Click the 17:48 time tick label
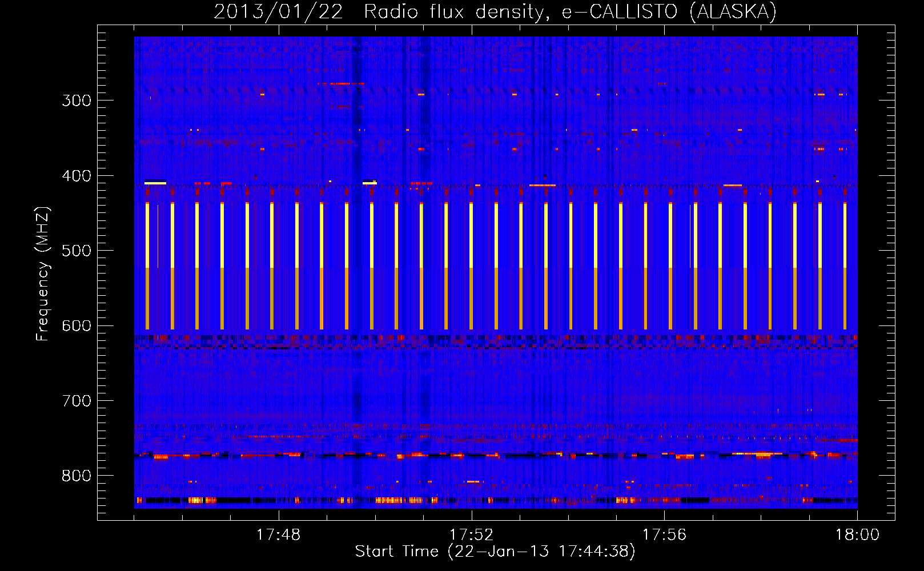The image size is (924, 571). (x=278, y=535)
